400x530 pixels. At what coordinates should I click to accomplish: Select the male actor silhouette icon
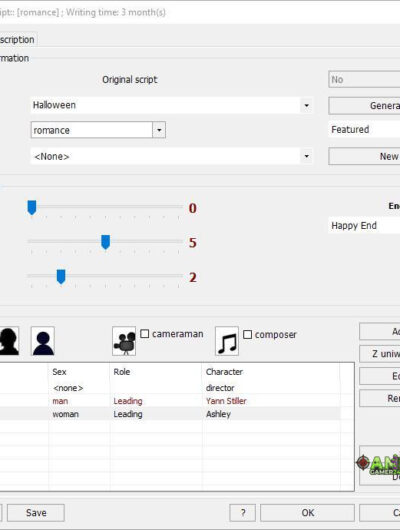pyautogui.click(x=43, y=341)
